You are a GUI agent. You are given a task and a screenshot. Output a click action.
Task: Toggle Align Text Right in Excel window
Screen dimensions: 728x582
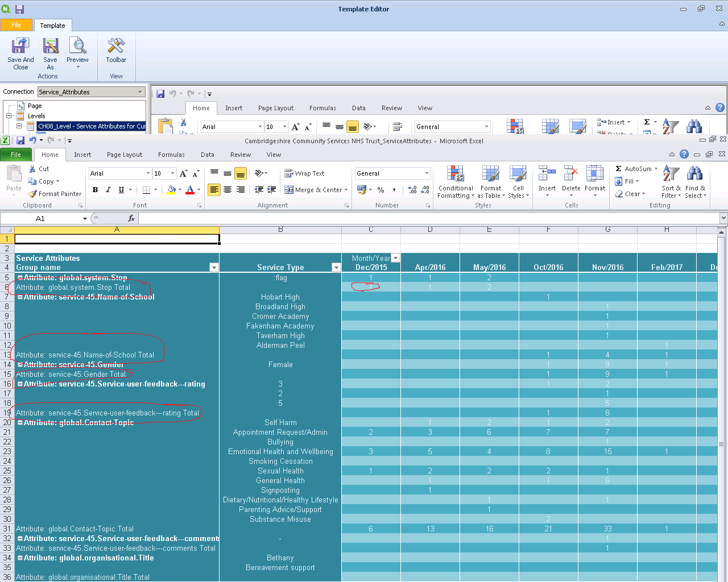pos(241,190)
